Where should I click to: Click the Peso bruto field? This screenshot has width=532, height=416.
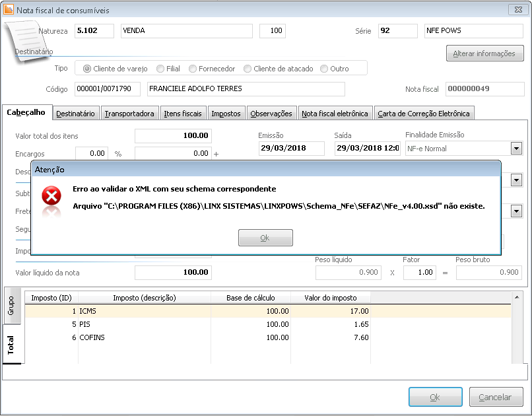tap(489, 273)
